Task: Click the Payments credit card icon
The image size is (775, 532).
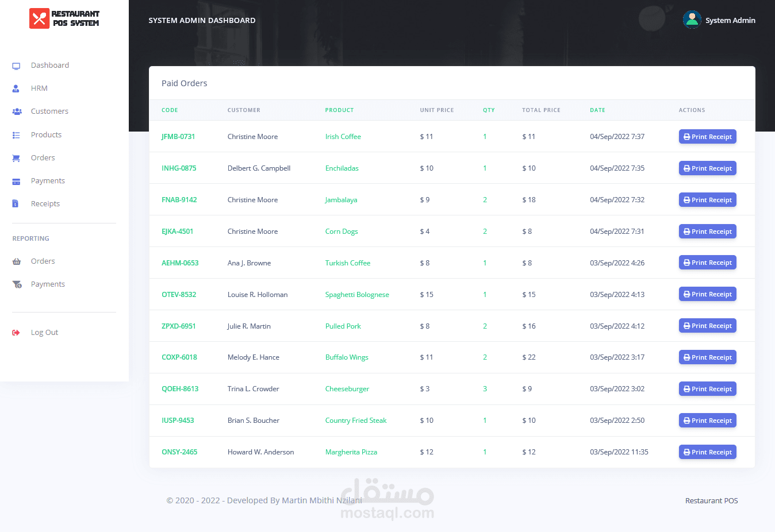Action: click(x=16, y=182)
